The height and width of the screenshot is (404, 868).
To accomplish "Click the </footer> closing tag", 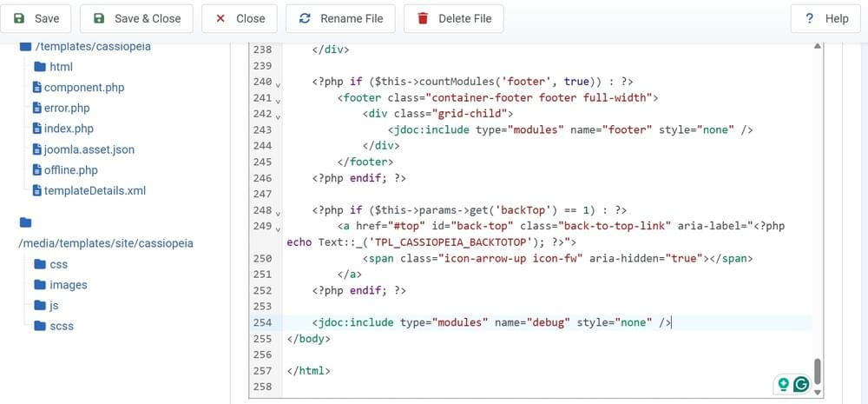I will tap(365, 162).
